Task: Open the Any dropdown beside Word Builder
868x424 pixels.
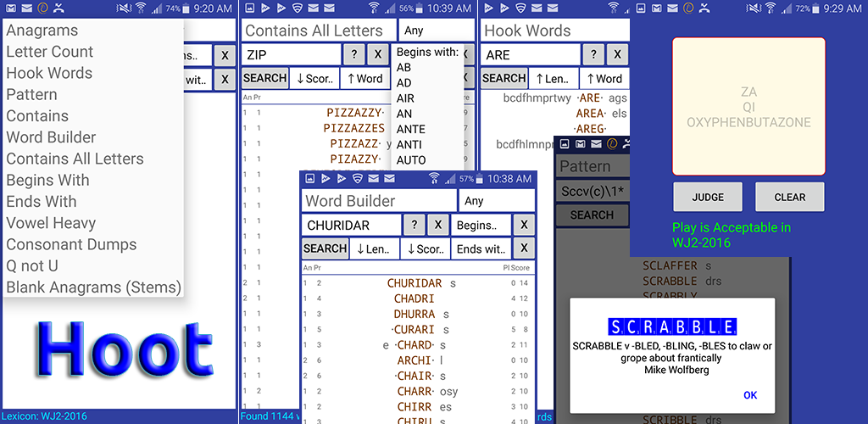Action: point(497,200)
